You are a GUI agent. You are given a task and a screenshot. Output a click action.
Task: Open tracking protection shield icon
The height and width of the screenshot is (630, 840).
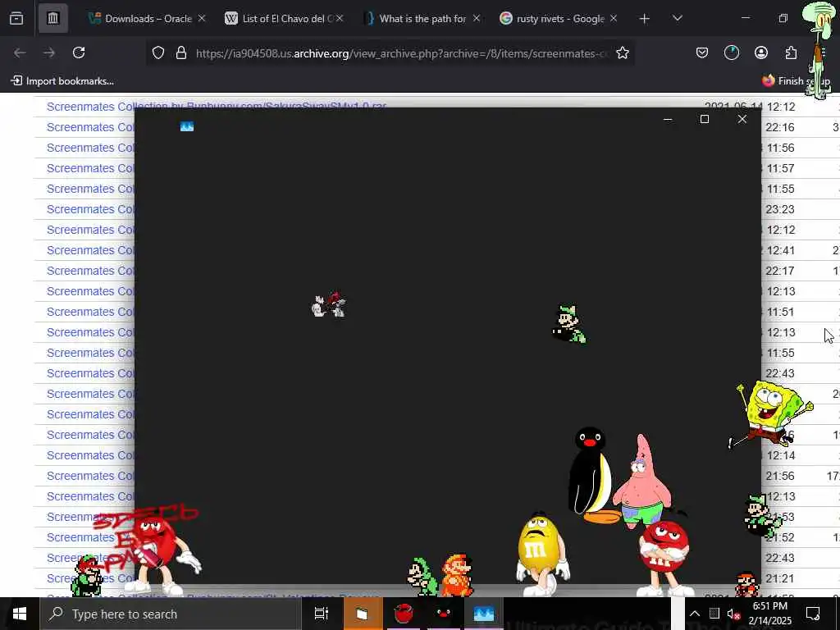pyautogui.click(x=158, y=53)
